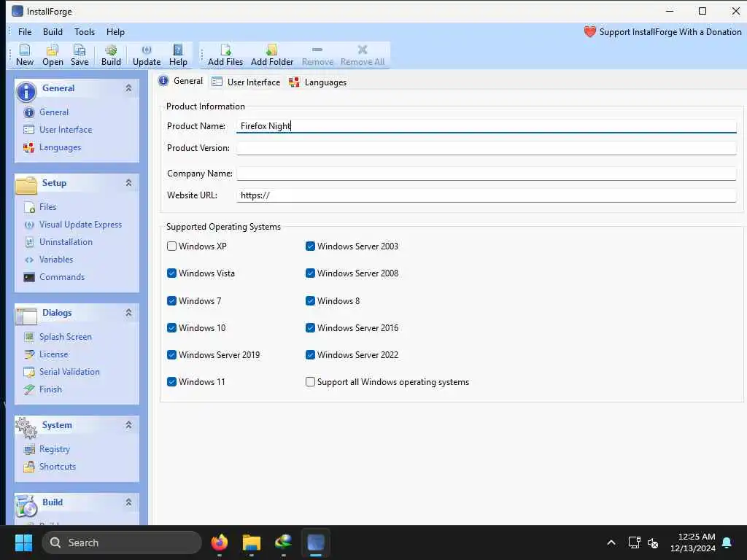The image size is (747, 560).
Task: Uncheck Windows 11 support
Action: 172,382
